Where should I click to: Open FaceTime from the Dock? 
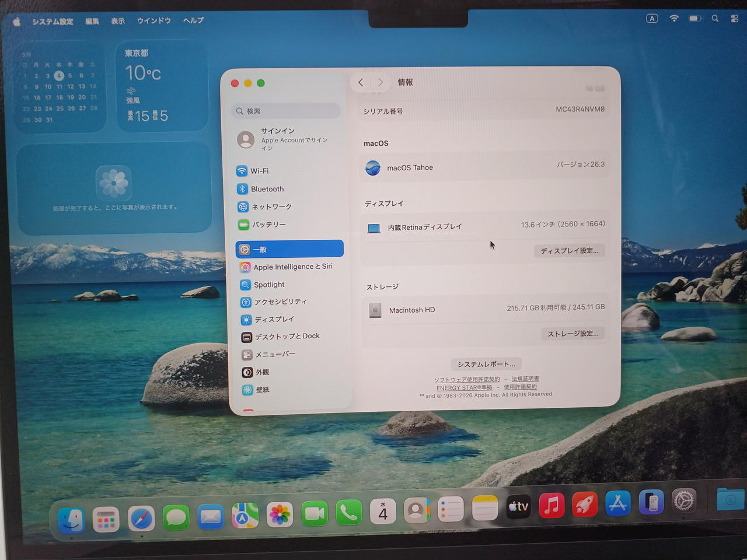click(315, 513)
